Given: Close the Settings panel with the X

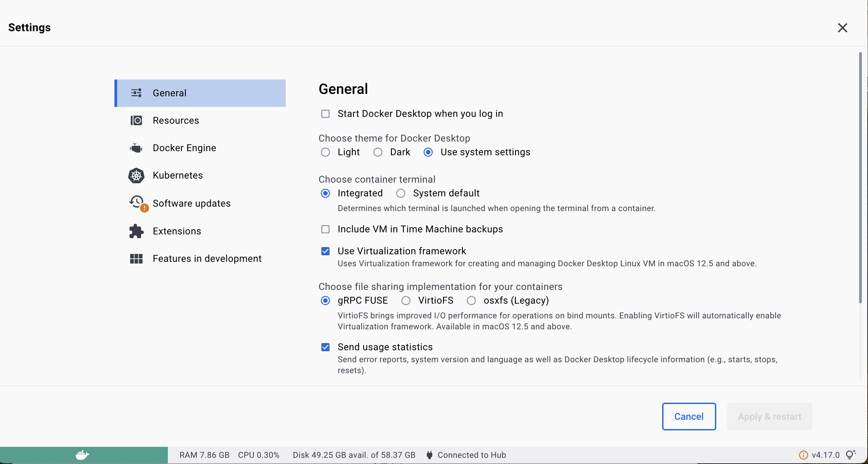Looking at the screenshot, I should 843,28.
